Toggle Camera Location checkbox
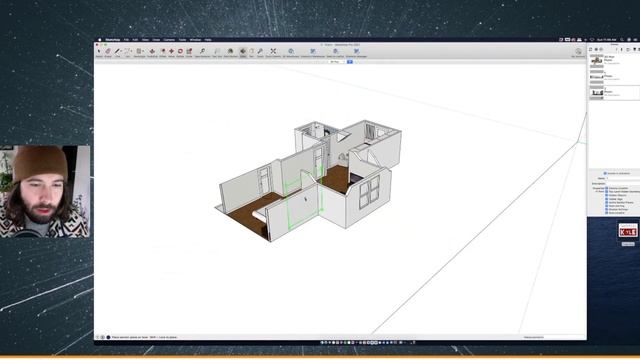 point(607,188)
